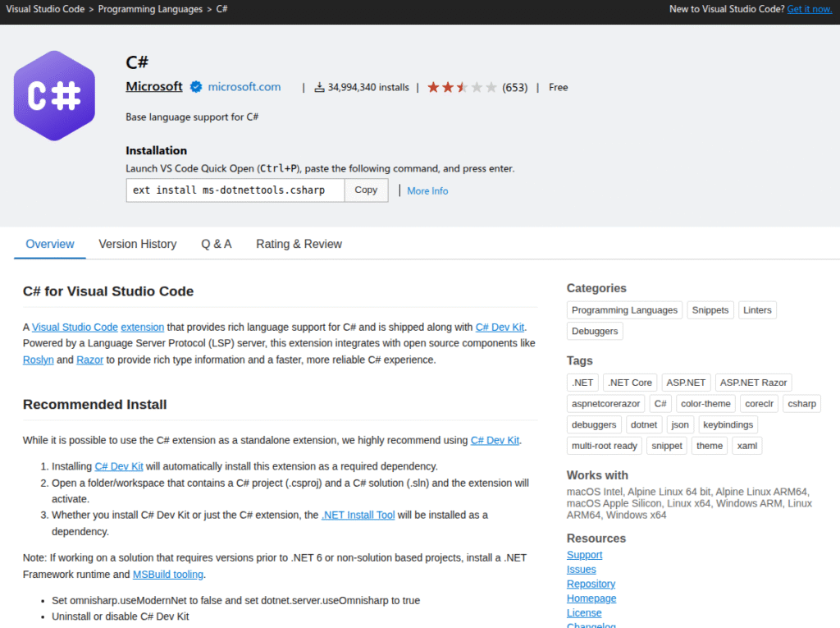Click the 'Recommended Install' heading
Image resolution: width=840 pixels, height=628 pixels.
(x=95, y=405)
